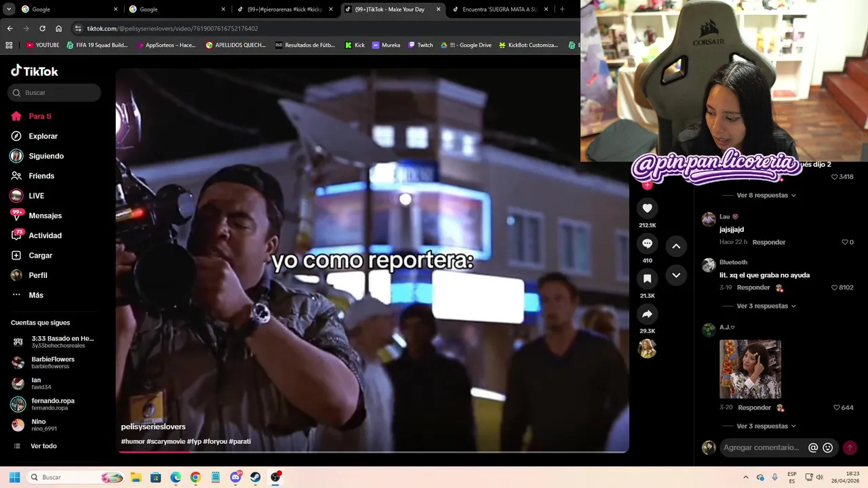Open Steam from taskbar
The image size is (868, 488).
pyautogui.click(x=255, y=477)
